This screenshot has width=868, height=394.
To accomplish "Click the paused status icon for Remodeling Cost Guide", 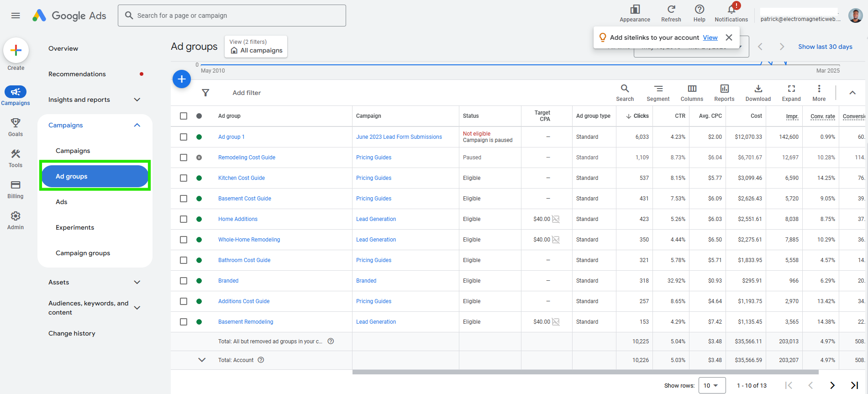I will click(x=199, y=158).
